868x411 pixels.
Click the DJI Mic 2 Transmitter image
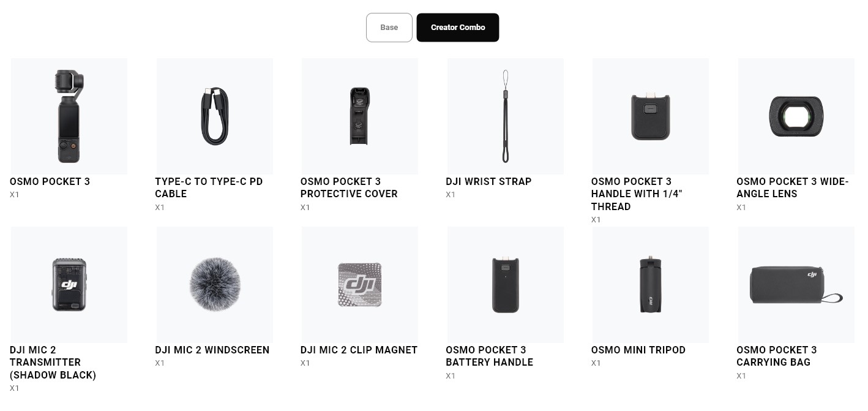click(x=69, y=285)
